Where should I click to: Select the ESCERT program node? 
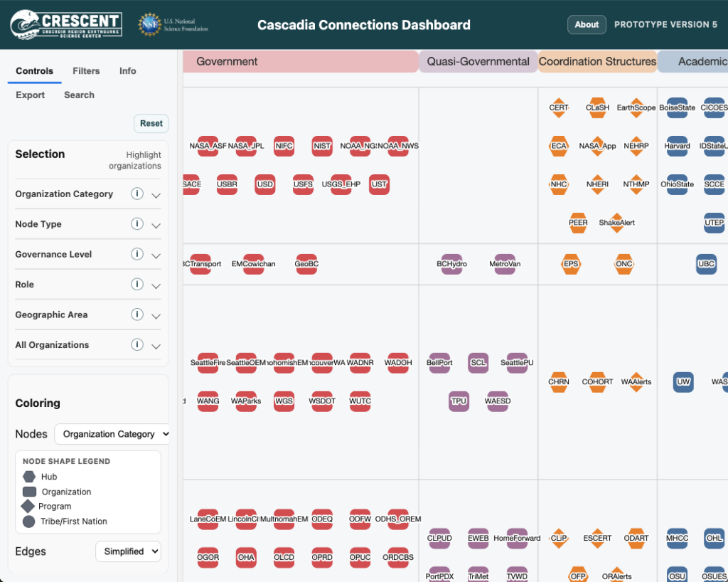[597, 539]
